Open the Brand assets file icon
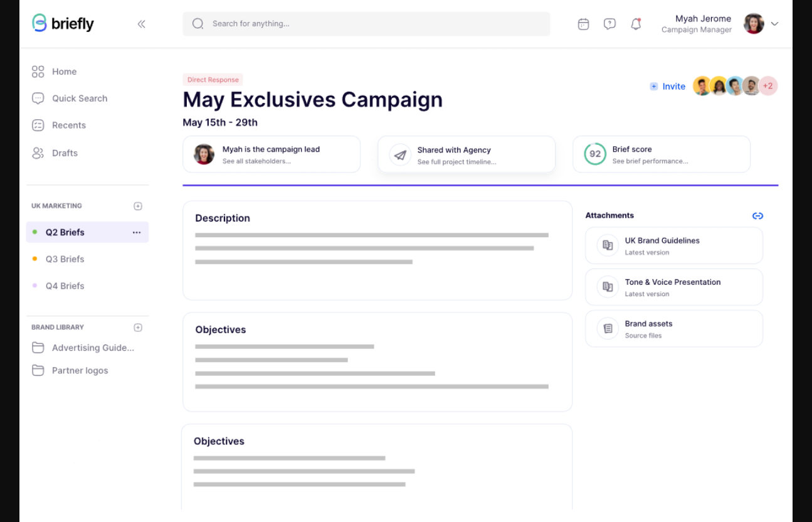This screenshot has width=812, height=522. pyautogui.click(x=608, y=329)
